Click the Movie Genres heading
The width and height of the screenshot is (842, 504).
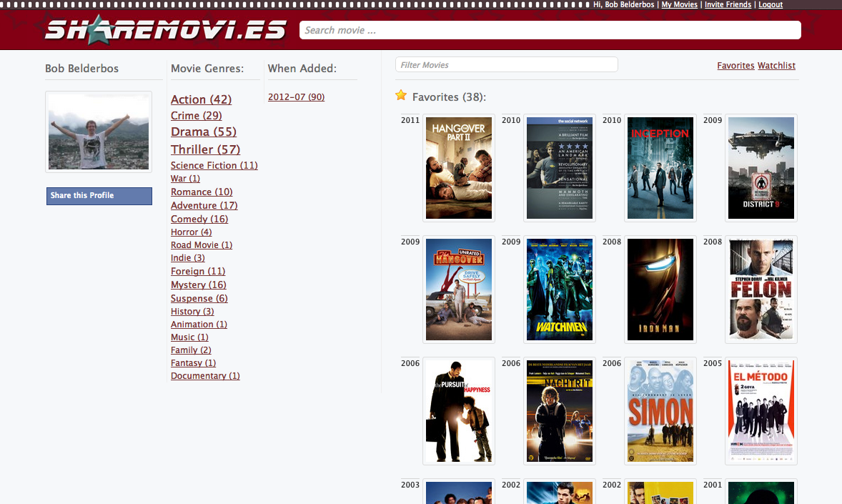pos(207,69)
